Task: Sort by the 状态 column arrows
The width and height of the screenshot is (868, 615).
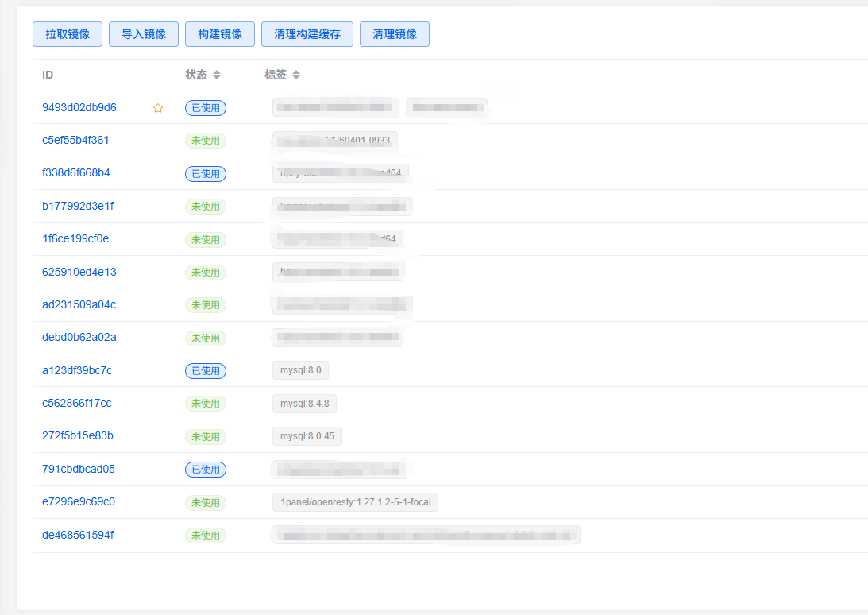Action: [217, 75]
